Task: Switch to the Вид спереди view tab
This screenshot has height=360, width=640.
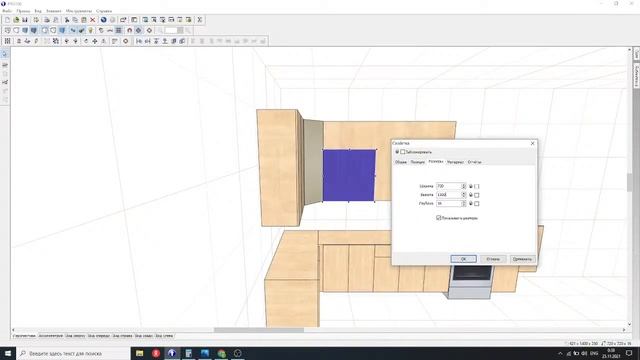Action: click(99, 336)
